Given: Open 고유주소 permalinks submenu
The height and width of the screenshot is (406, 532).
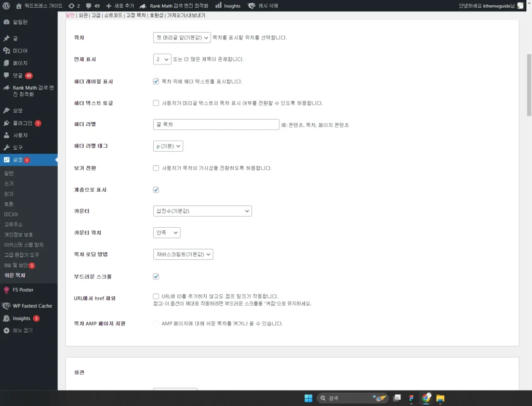Looking at the screenshot, I should 13,225.
